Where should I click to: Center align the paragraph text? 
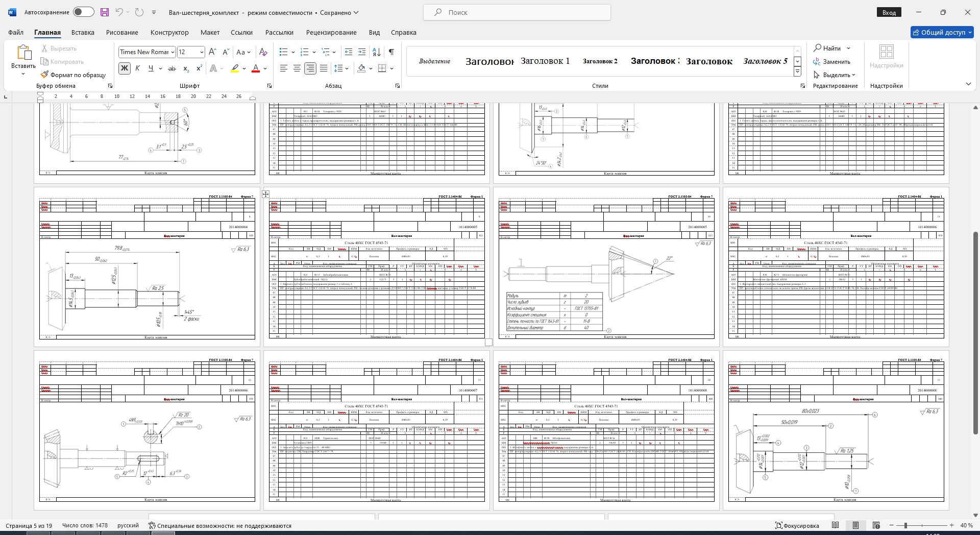coord(297,68)
